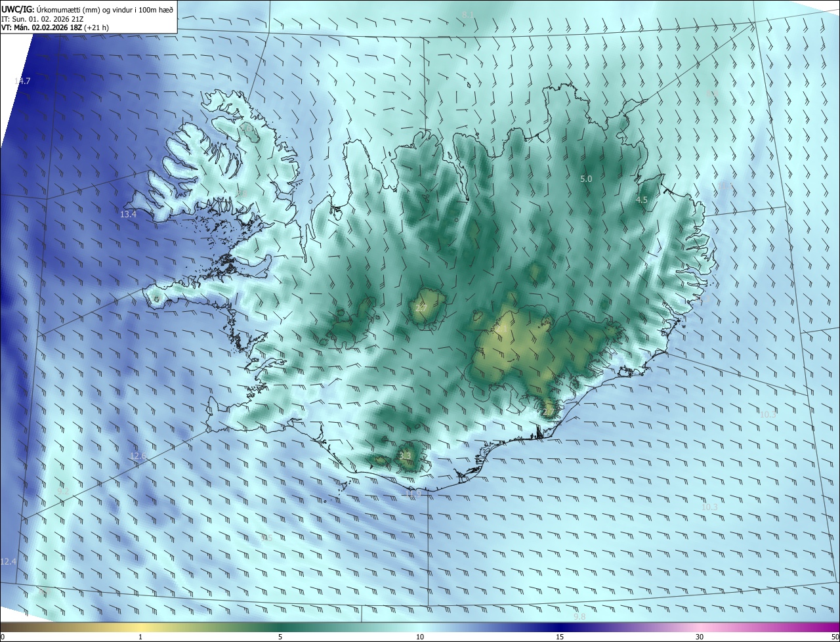840x642 pixels.
Task: Click the 15 tick on the color scale
Action: (x=560, y=637)
